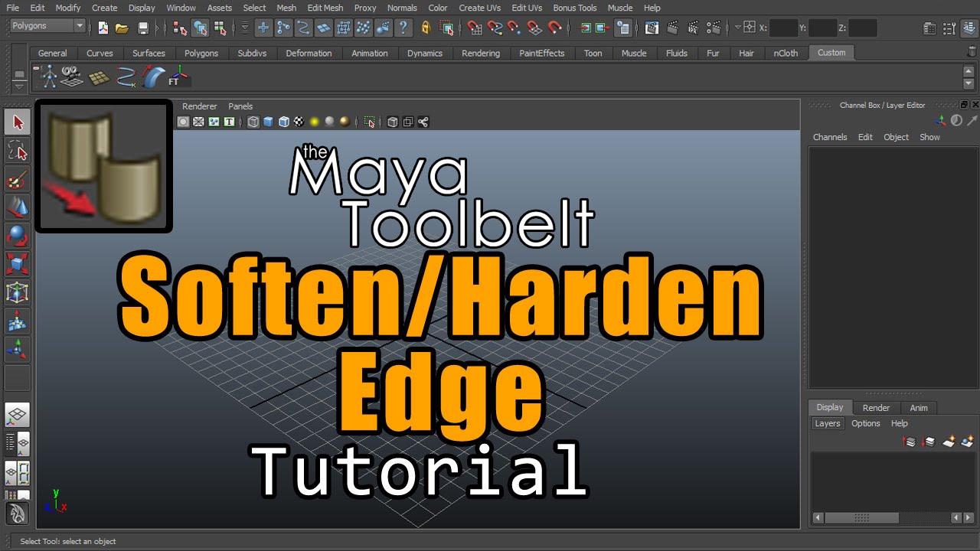Viewport: 980px width, 551px height.
Task: Show Channel Box layer editor icon at top right
Action: [x=969, y=28]
